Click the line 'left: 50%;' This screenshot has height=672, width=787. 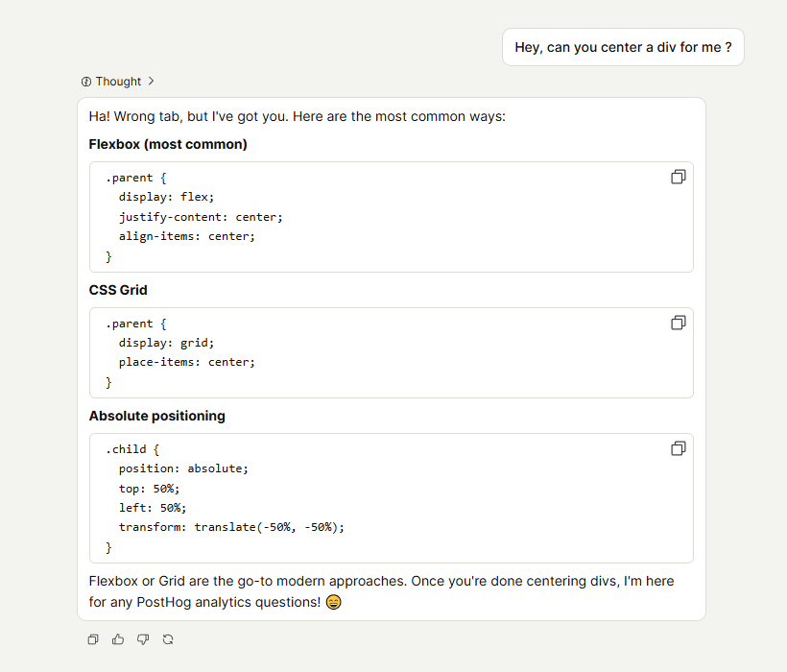153,508
